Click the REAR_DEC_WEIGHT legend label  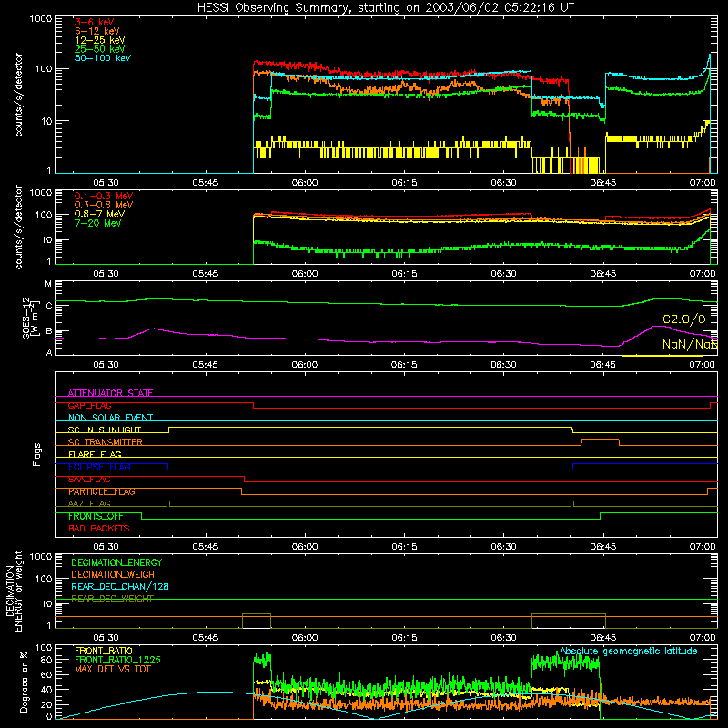click(x=112, y=599)
